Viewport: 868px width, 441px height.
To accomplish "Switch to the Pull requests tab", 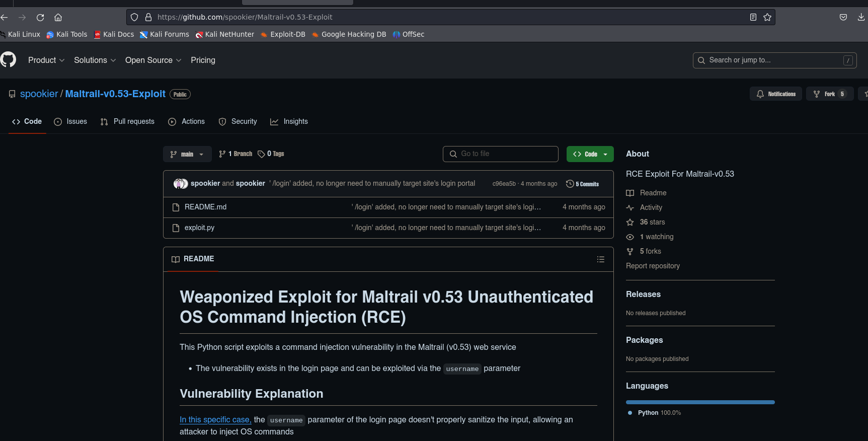I will point(127,121).
